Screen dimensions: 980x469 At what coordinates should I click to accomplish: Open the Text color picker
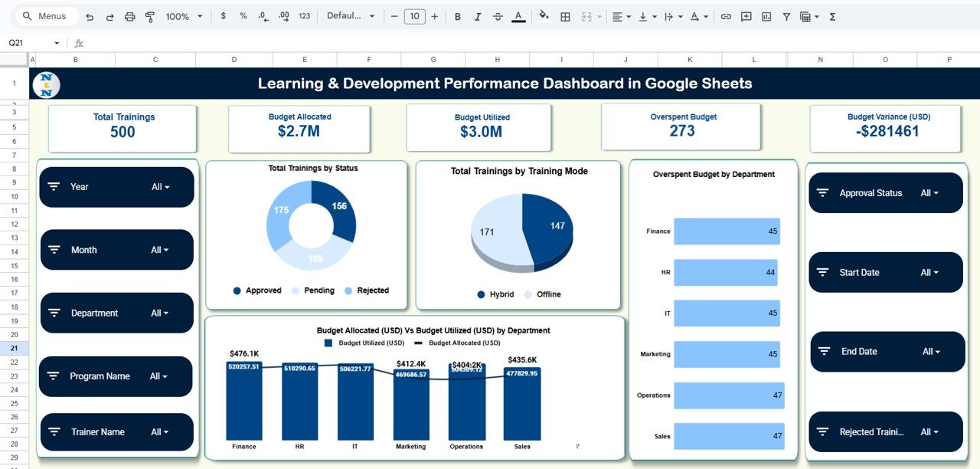tap(518, 16)
